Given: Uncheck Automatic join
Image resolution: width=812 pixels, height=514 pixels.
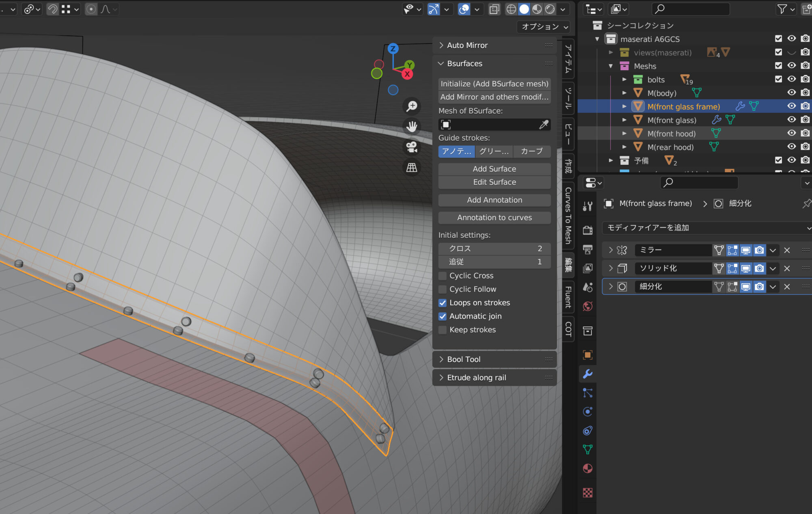Looking at the screenshot, I should tap(443, 316).
